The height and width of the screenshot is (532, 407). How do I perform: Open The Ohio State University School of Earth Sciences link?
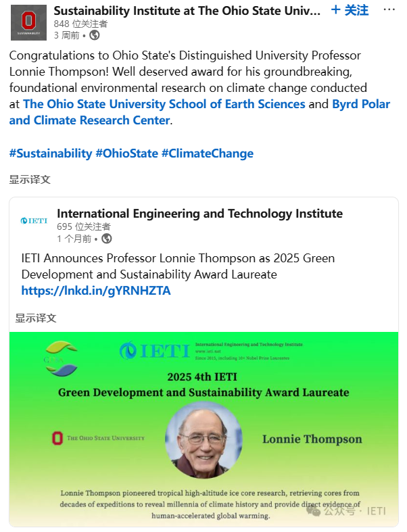click(164, 104)
